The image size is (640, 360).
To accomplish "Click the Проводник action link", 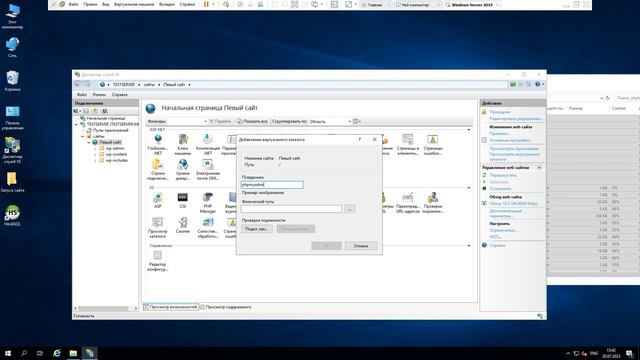I will 500,112.
